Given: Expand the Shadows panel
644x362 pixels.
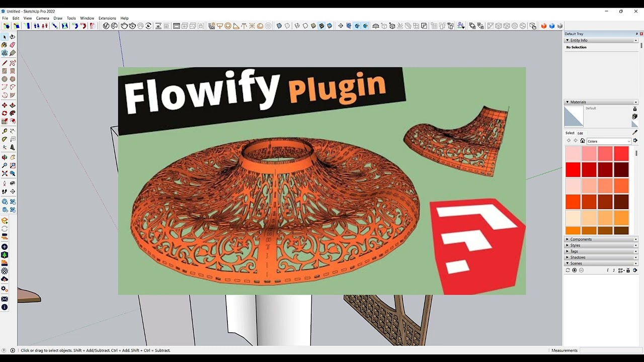Looking at the screenshot, I should click(568, 257).
